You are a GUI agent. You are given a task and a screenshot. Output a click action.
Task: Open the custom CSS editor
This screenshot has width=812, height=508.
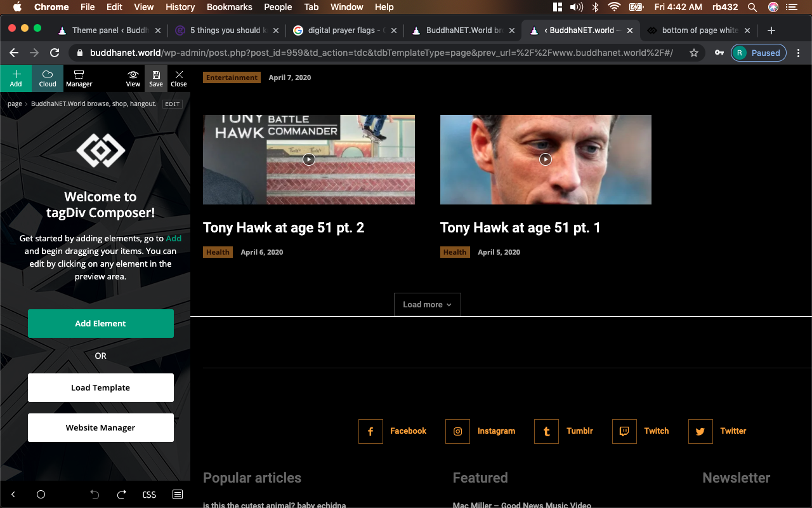[x=149, y=495]
